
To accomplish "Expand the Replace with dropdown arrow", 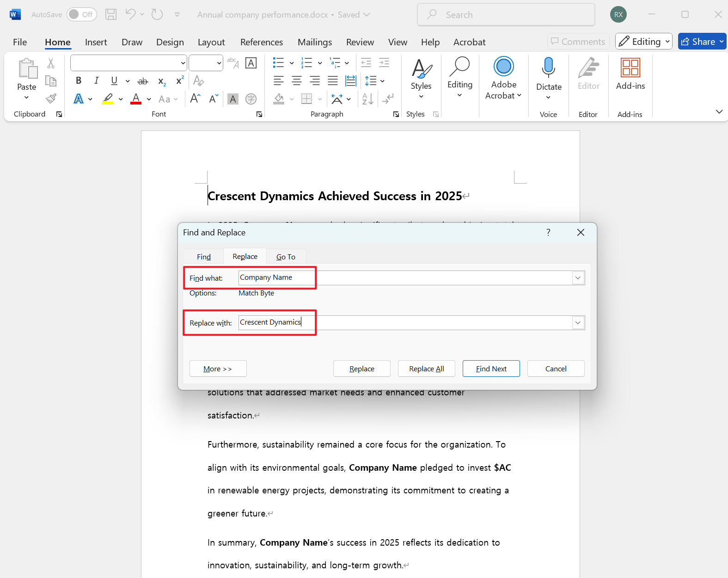I will point(578,323).
